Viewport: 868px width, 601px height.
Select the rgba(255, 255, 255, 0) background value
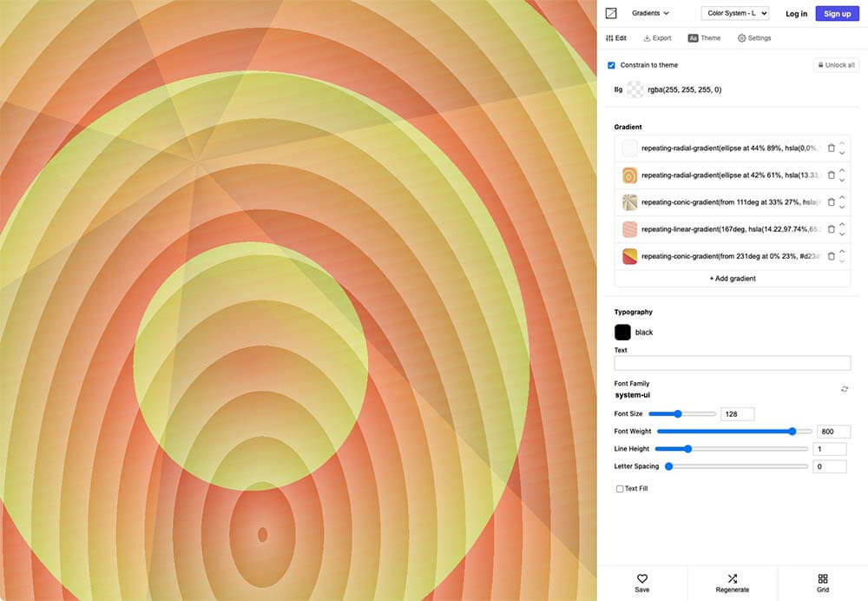tap(684, 89)
